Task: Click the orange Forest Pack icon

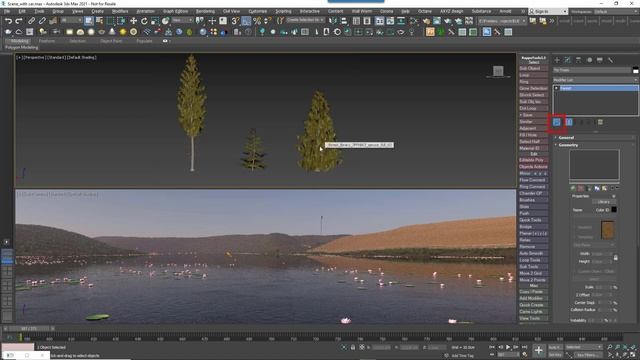Action: (x=430, y=32)
